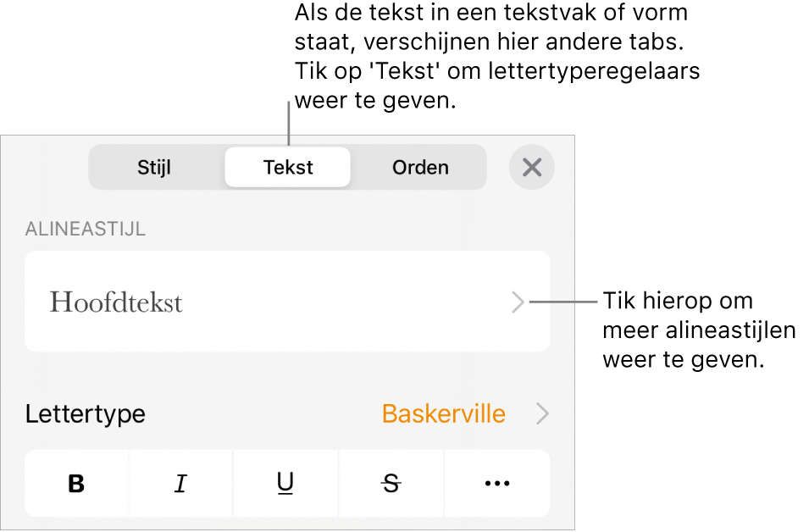The image size is (809, 532).
Task: Open more text options via the ellipsis icon
Action: [x=496, y=484]
